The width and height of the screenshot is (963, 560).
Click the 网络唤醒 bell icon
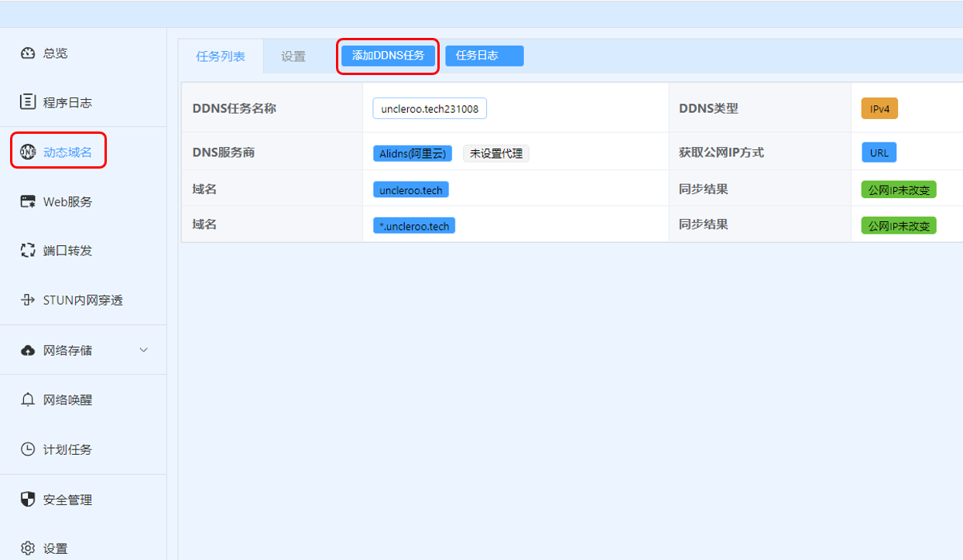pyautogui.click(x=28, y=400)
